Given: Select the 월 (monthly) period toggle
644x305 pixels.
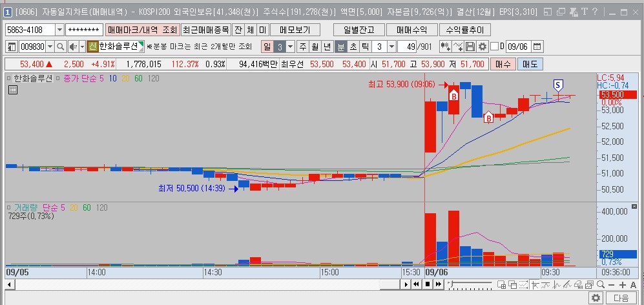Looking at the screenshot, I should [x=315, y=47].
